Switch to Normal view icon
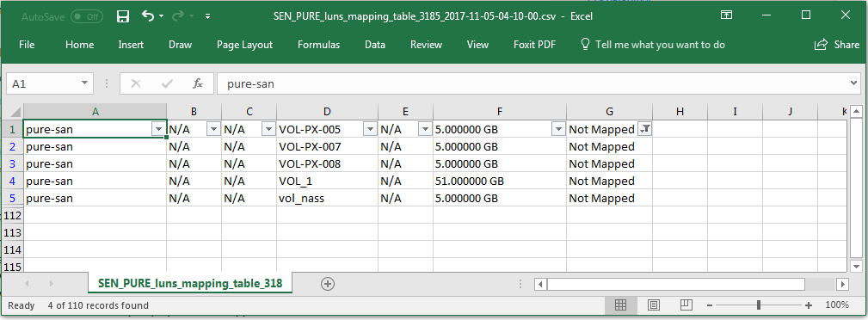This screenshot has height=320, width=868. pos(620,305)
